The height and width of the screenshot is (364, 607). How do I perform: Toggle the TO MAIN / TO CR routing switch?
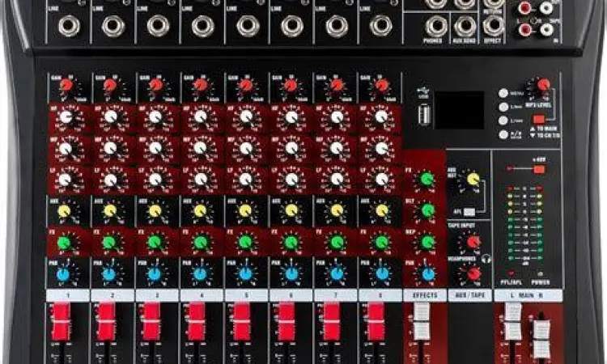click(538, 119)
